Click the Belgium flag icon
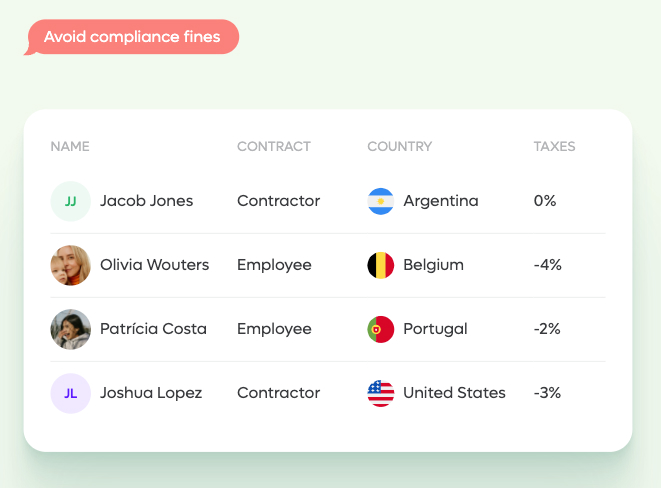Screen dimensions: 661x488 [381, 265]
